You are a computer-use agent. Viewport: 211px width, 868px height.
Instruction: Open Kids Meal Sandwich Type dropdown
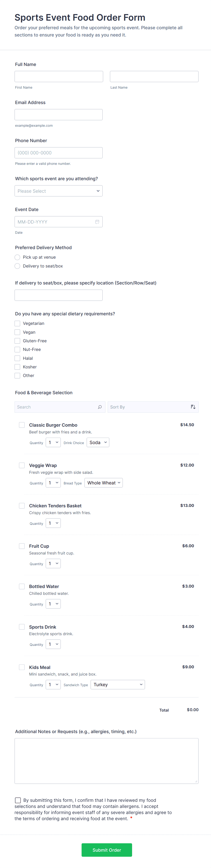pyautogui.click(x=118, y=685)
